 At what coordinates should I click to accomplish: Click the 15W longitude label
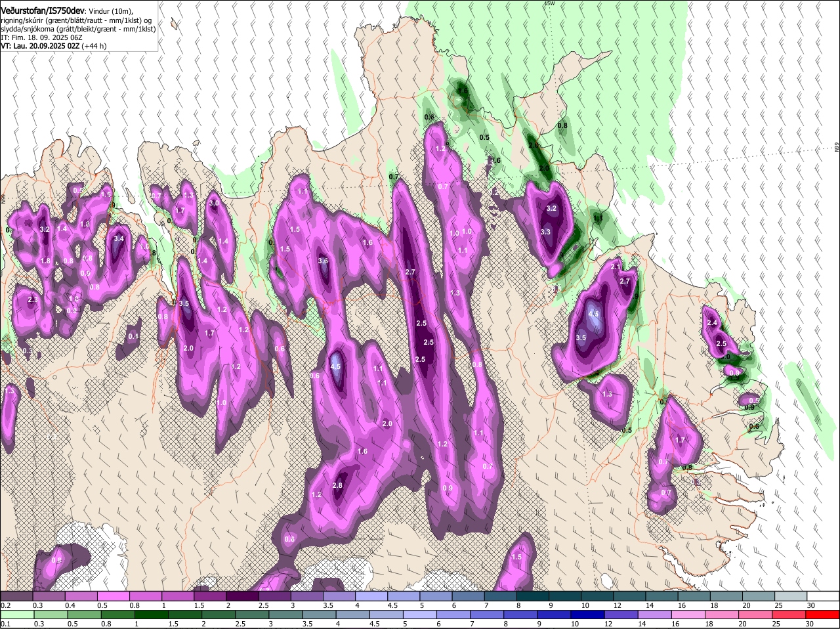coord(549,4)
